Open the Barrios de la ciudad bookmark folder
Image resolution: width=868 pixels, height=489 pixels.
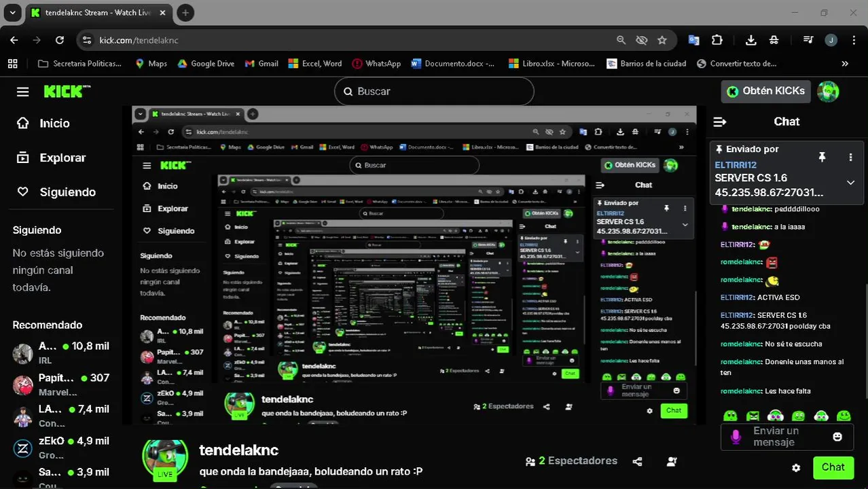coord(645,63)
